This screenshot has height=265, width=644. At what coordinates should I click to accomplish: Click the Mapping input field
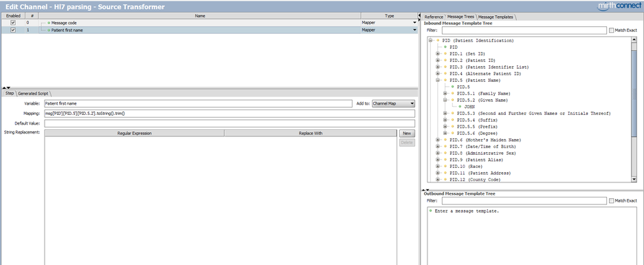pos(229,113)
